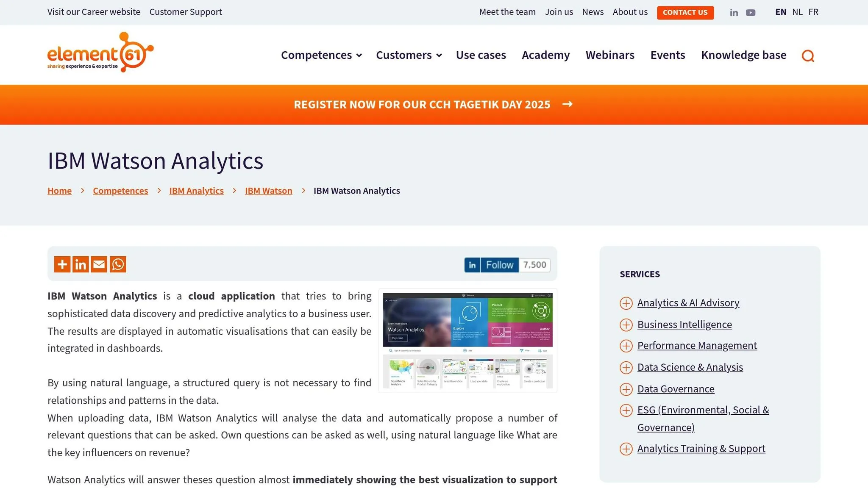Expand the Customers dropdown menu

coord(409,55)
